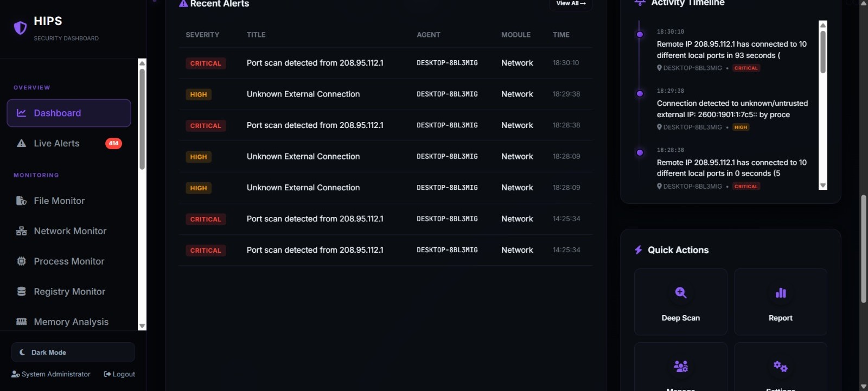
Task: Click the Logout arrow icon
Action: [x=107, y=374]
